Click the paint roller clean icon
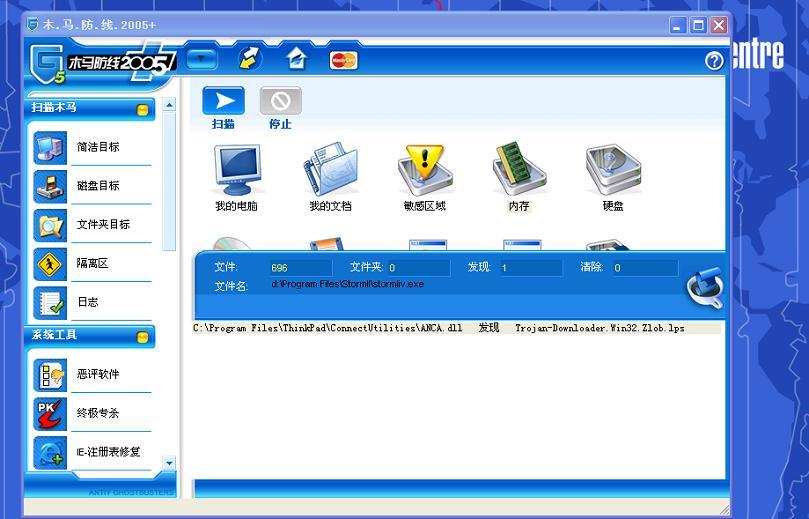The height and width of the screenshot is (519, 809). [x=705, y=287]
